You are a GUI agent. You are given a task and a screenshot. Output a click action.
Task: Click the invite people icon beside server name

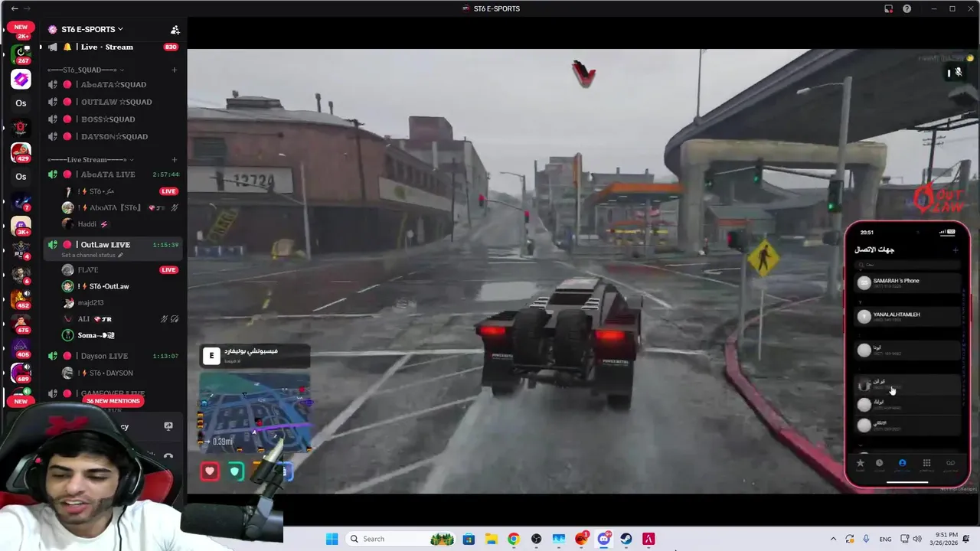pos(175,30)
